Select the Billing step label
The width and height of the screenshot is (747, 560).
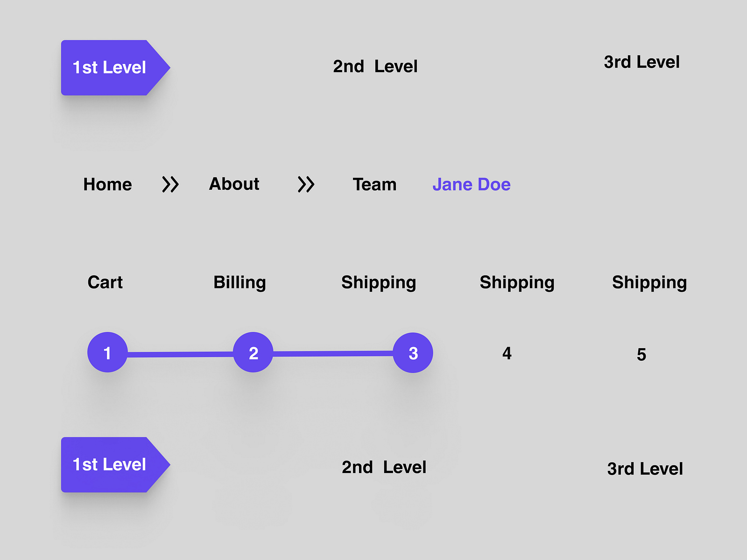click(x=240, y=282)
